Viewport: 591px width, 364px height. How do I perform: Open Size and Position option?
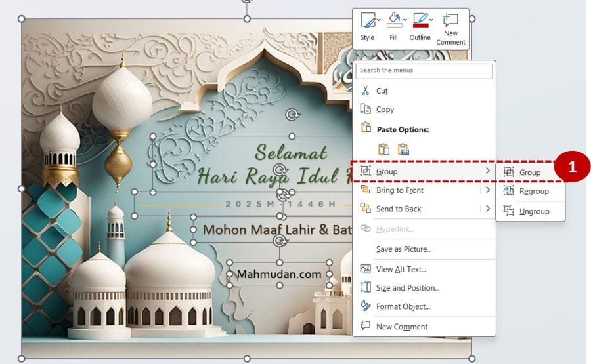click(x=407, y=287)
